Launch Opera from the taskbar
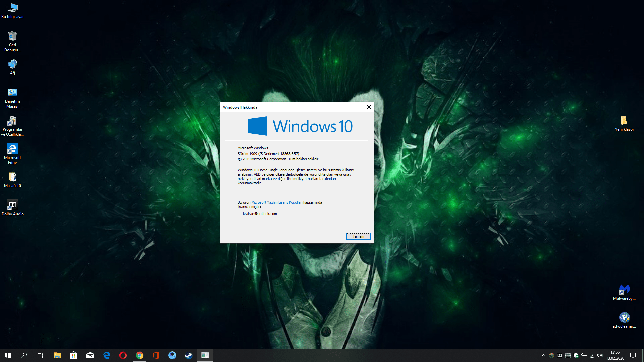The height and width of the screenshot is (362, 644). pyautogui.click(x=123, y=355)
